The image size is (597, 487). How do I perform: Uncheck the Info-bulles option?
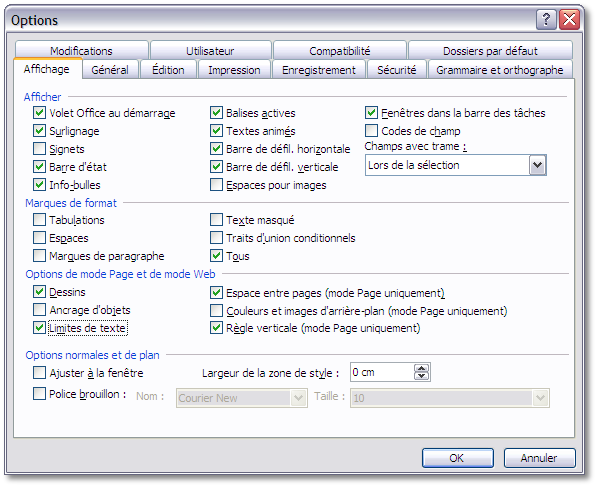(39, 185)
